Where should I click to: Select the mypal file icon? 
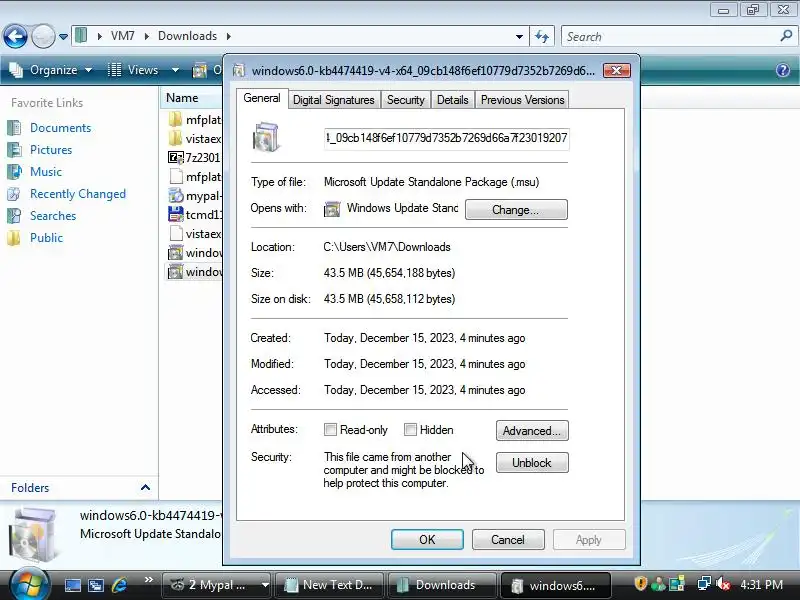(176, 195)
